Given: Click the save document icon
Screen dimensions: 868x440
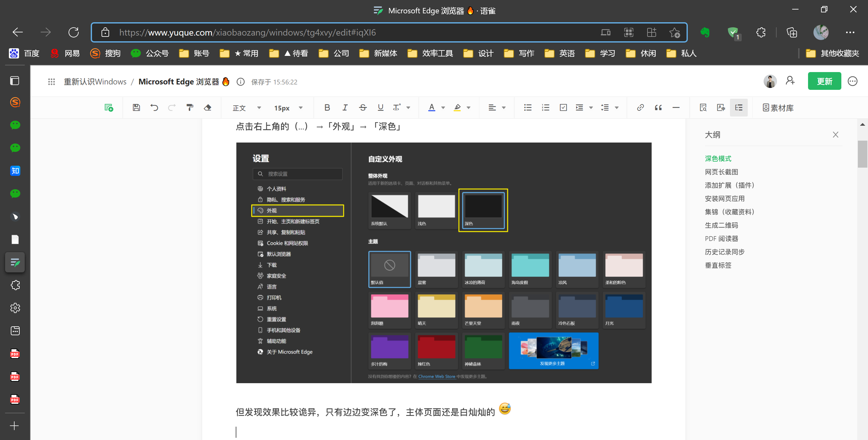Looking at the screenshot, I should pos(136,108).
